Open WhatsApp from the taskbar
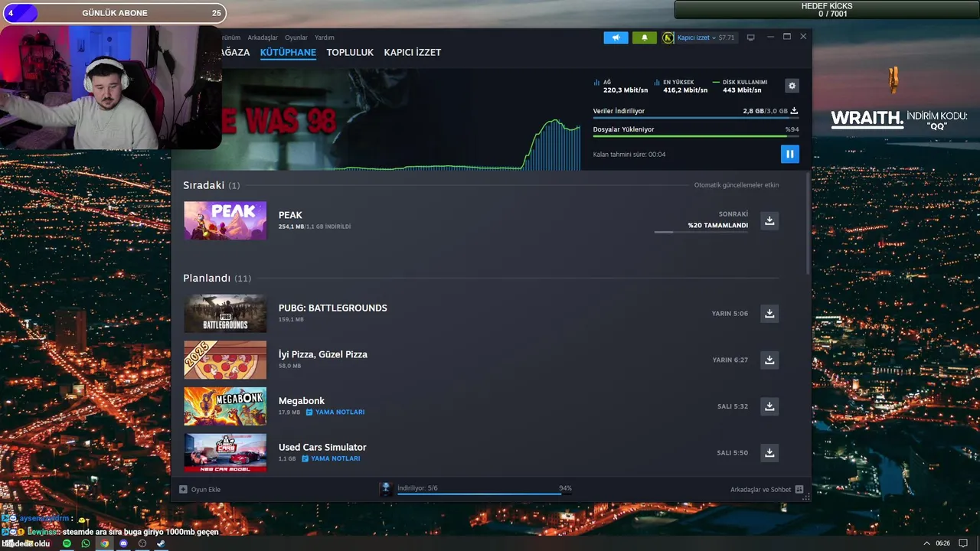This screenshot has width=980, height=551. tap(86, 543)
